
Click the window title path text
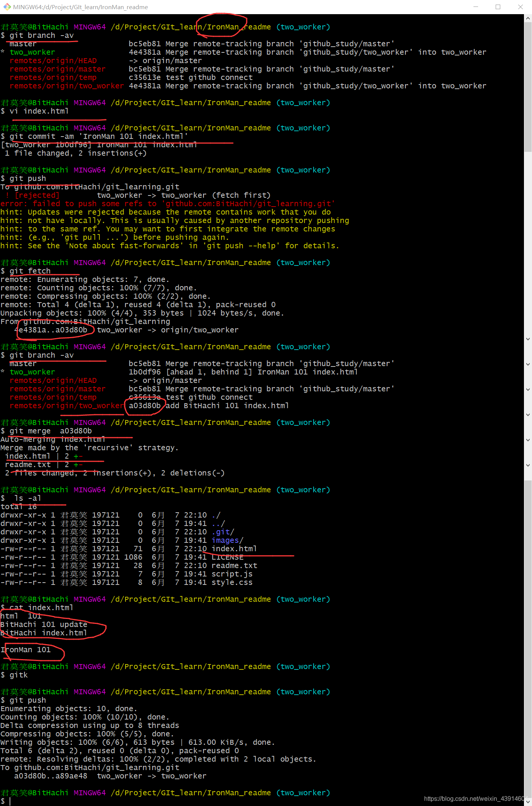(80, 7)
